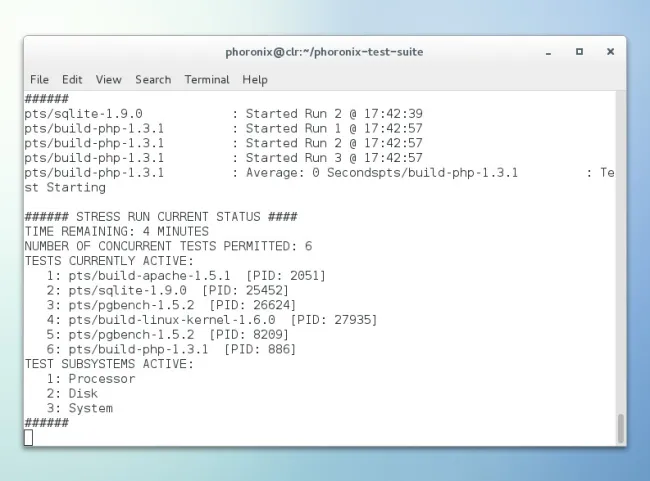Click the window title phoronix@clr:~/phoronix-test-suite

point(324,52)
